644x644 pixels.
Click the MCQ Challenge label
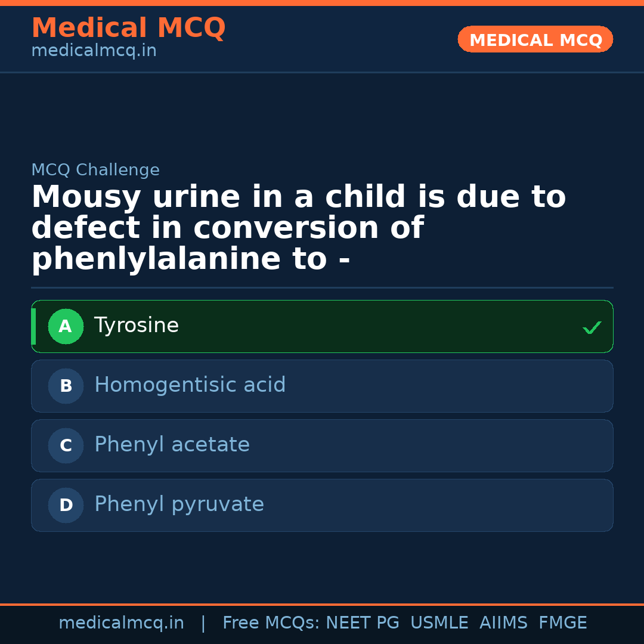coord(95,170)
